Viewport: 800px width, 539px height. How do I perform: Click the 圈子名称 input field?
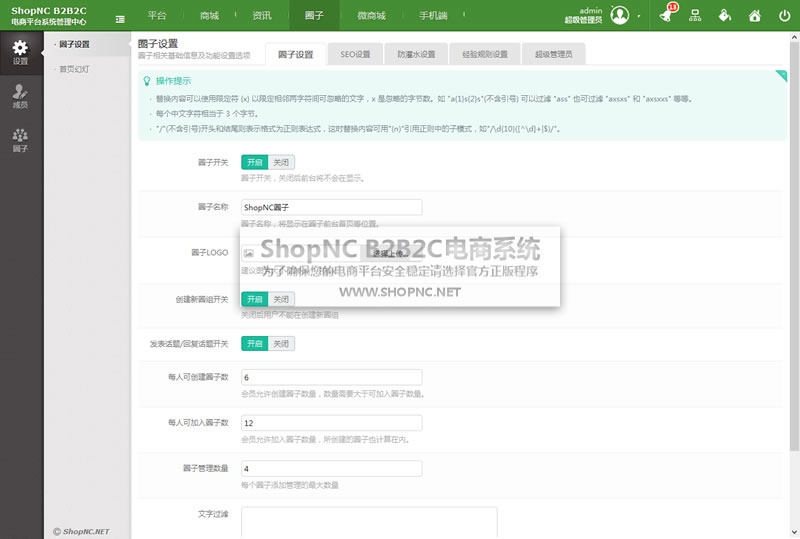pos(332,207)
